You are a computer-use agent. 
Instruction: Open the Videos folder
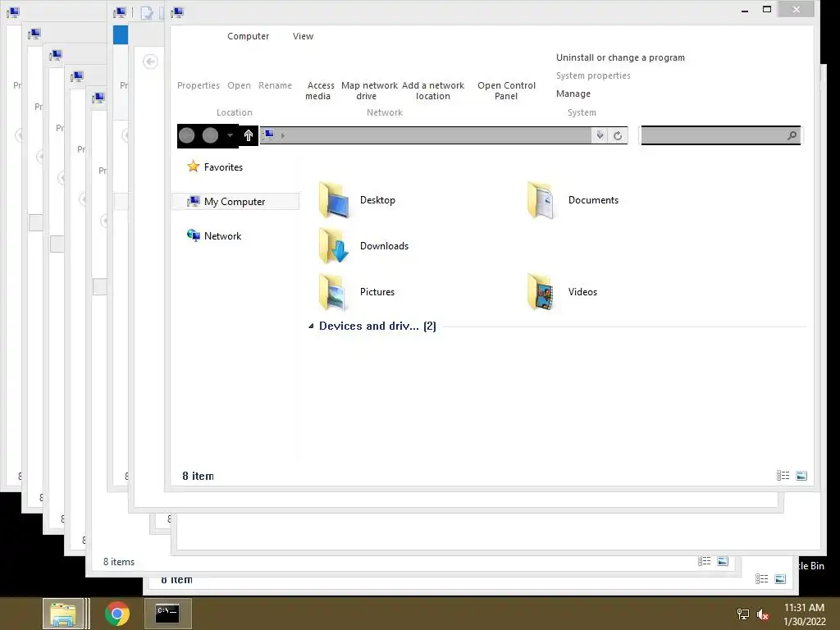[562, 292]
